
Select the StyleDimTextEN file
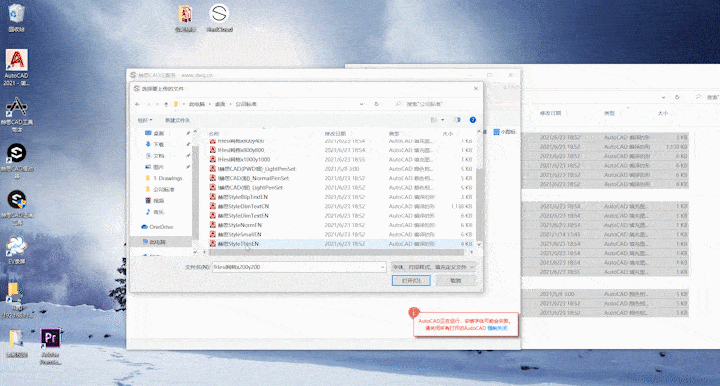[x=341, y=216]
